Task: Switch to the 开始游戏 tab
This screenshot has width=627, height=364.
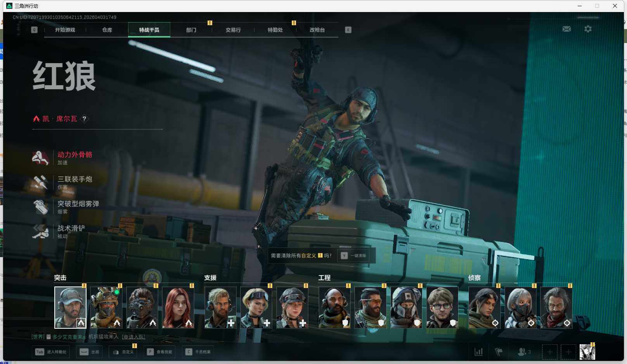Action: [65, 30]
